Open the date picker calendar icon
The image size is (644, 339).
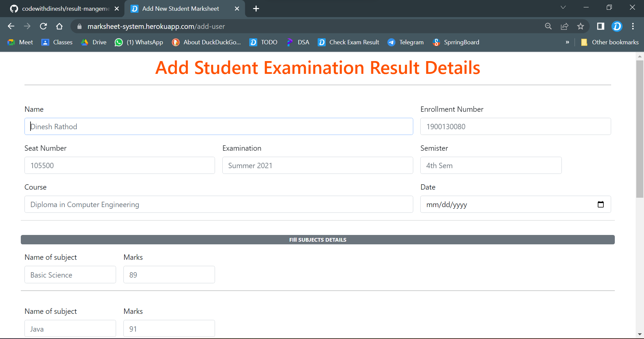(x=601, y=204)
